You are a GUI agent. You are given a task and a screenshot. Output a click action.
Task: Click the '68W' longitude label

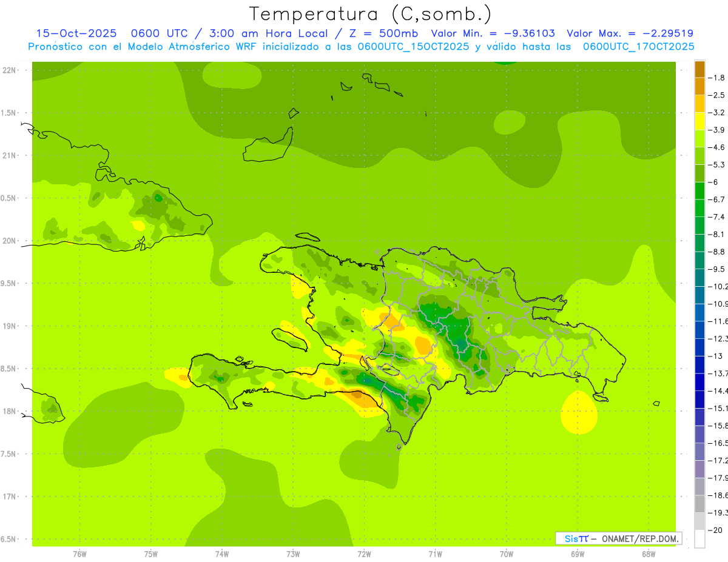click(x=649, y=554)
